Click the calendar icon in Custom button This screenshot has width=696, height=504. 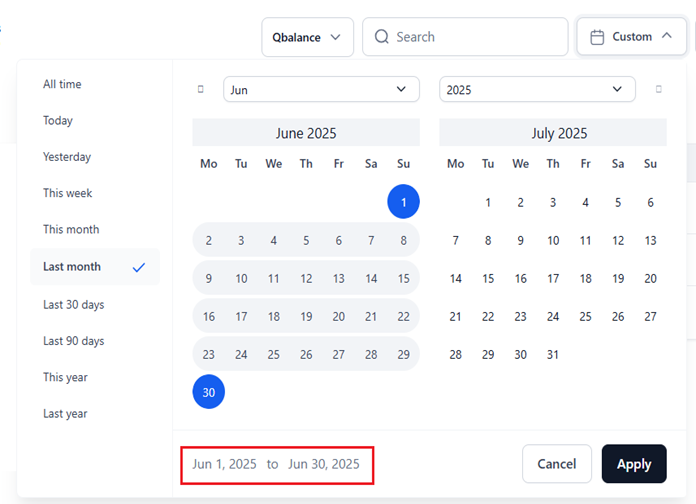[597, 37]
